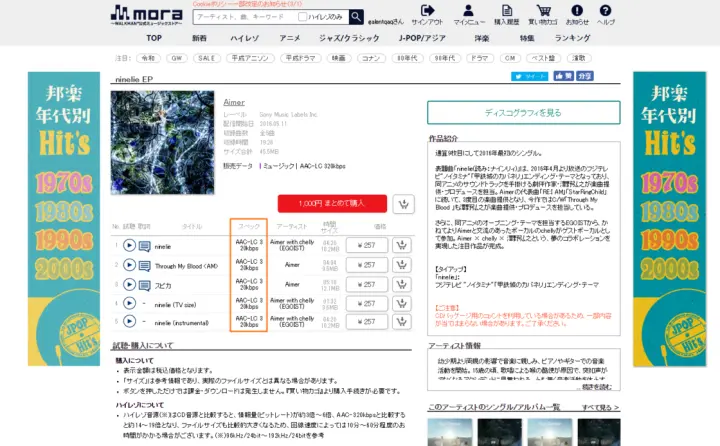Open the J-POP/アジア navigation tab

tap(422, 38)
